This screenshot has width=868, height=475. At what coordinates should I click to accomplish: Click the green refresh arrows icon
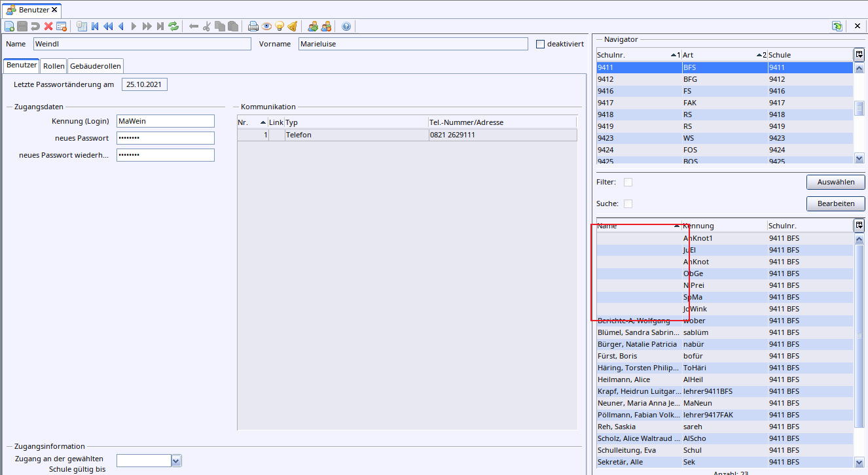point(173,26)
